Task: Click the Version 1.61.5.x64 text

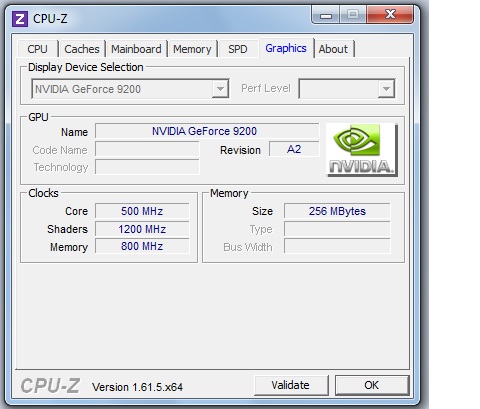Action: coord(137,387)
